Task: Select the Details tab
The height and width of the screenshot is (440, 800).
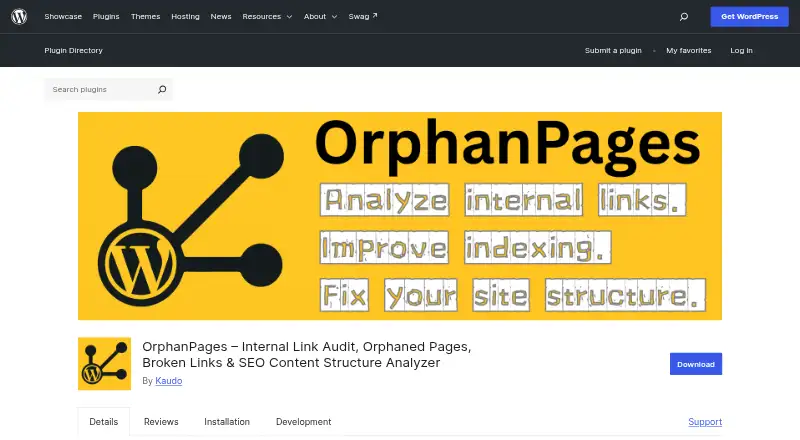Action: click(104, 422)
